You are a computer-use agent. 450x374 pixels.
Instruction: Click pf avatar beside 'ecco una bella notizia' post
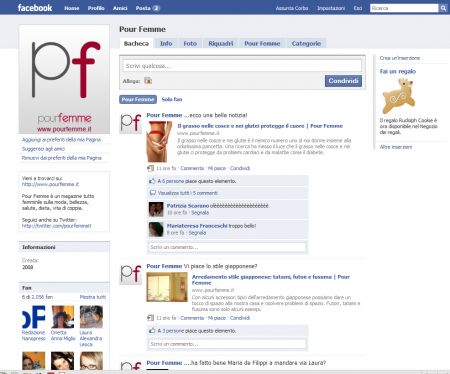coord(131,123)
